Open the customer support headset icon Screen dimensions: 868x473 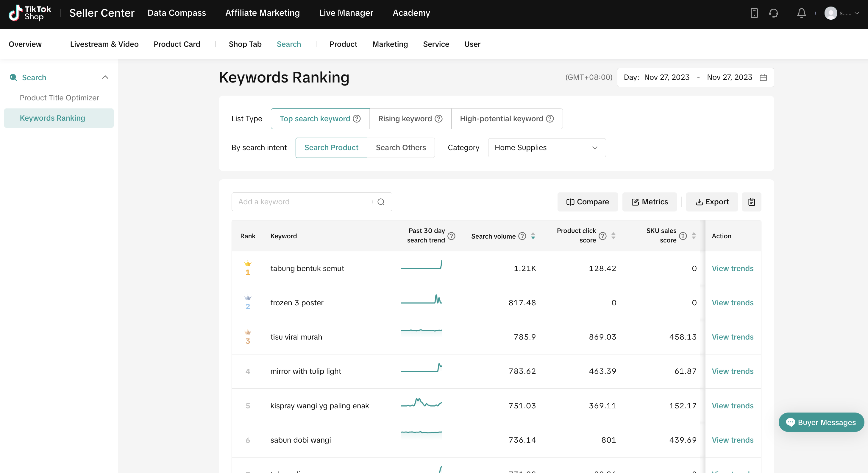pyautogui.click(x=774, y=13)
